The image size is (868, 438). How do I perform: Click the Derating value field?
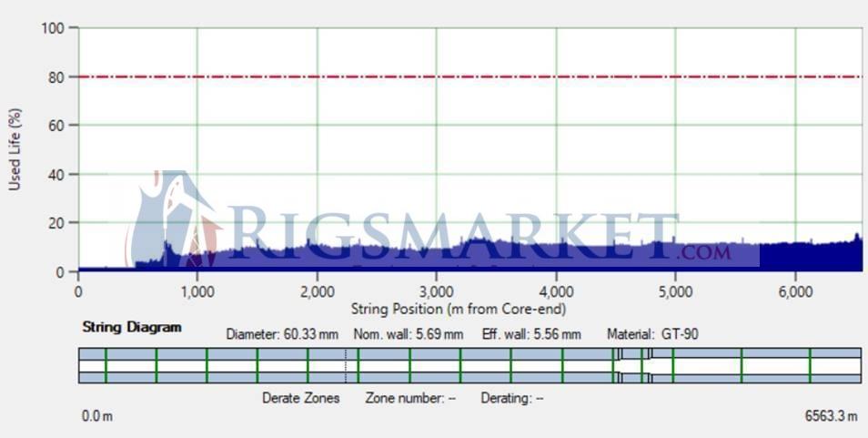(x=512, y=398)
